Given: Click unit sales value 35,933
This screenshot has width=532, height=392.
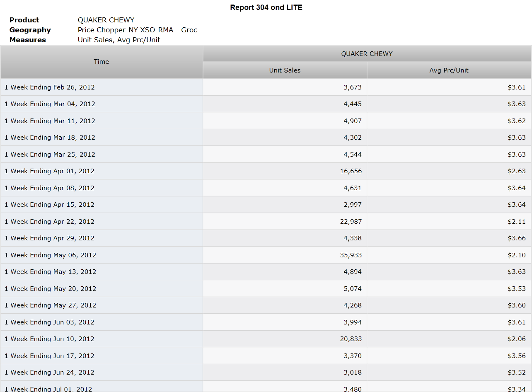Looking at the screenshot, I should point(351,255).
